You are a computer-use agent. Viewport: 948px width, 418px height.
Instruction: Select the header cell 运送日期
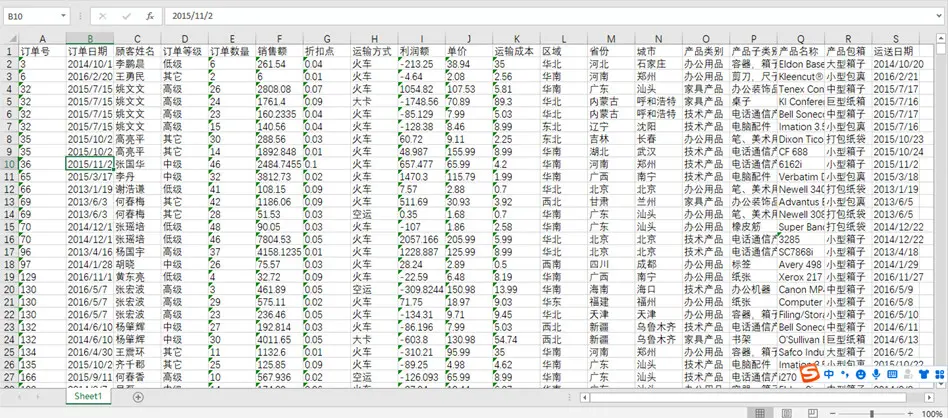click(x=895, y=51)
